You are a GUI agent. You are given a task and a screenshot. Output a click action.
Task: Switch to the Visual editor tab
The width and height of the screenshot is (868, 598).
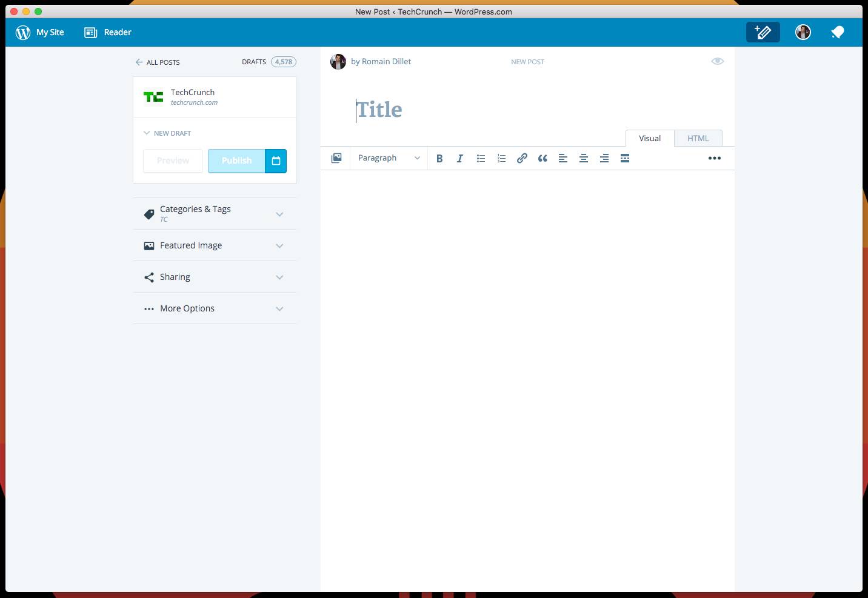pos(650,138)
